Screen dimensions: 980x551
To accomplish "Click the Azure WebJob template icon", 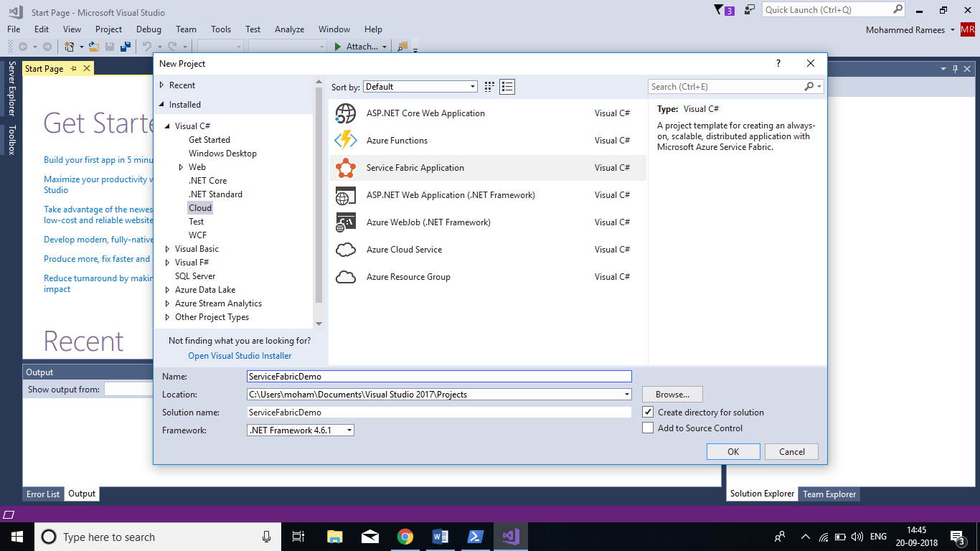I will point(346,222).
